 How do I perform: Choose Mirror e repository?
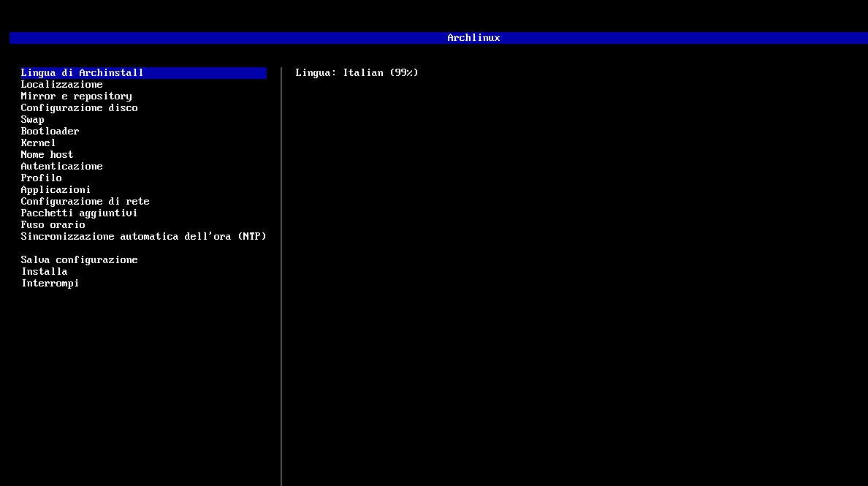[76, 96]
